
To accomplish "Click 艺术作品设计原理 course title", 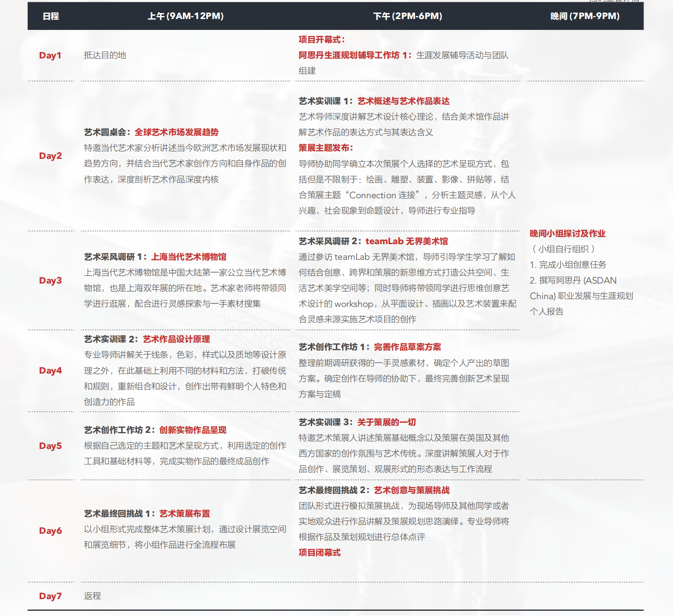I will coord(177,339).
